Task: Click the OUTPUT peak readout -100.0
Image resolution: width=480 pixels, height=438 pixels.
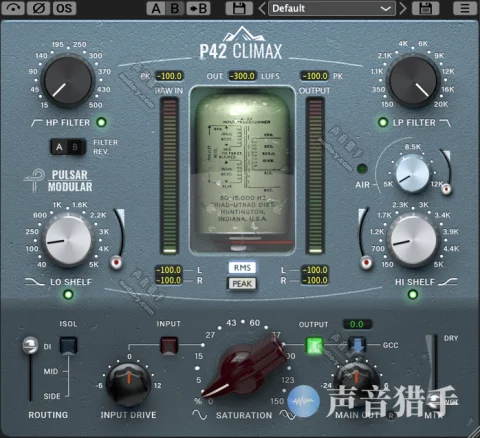Action: pos(314,76)
